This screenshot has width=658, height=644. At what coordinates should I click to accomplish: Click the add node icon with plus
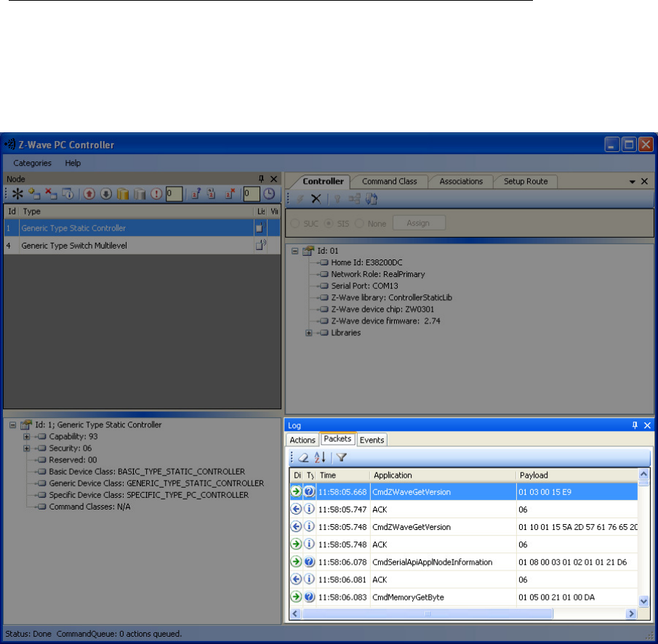tap(34, 194)
